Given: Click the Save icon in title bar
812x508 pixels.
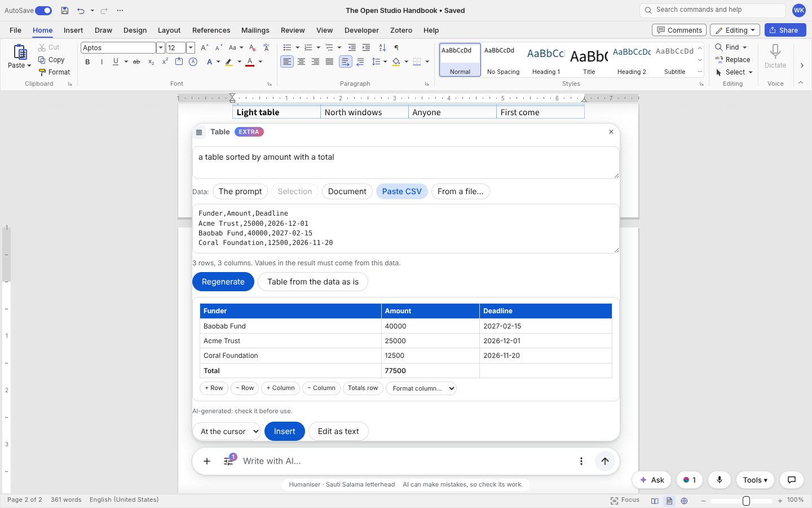Looking at the screenshot, I should tap(65, 10).
